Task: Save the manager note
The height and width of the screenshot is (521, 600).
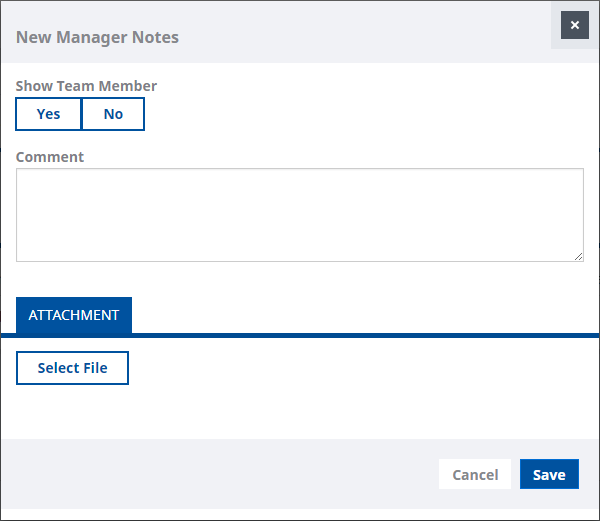Action: [549, 475]
